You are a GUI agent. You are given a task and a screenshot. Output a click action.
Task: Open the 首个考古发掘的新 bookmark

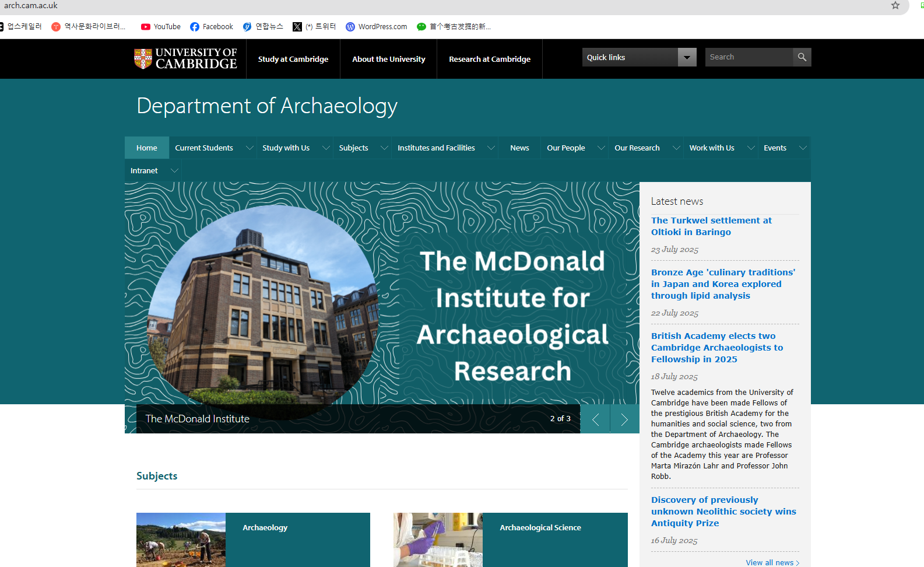tap(454, 27)
